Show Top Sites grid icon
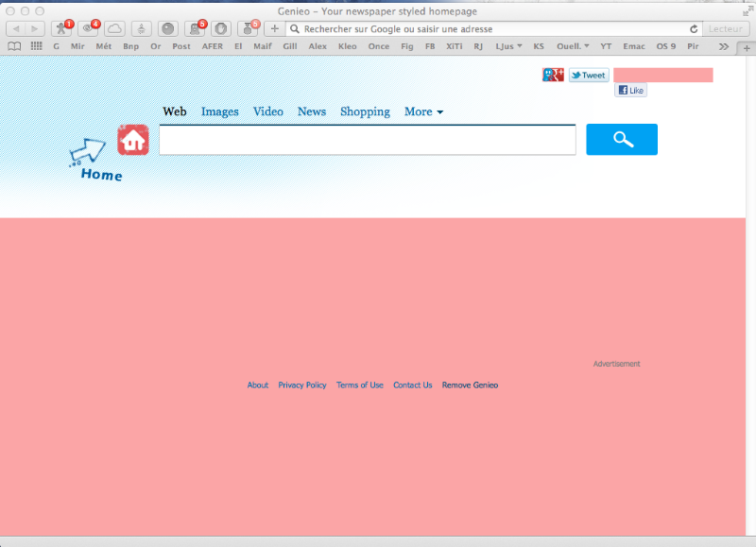 click(x=36, y=45)
